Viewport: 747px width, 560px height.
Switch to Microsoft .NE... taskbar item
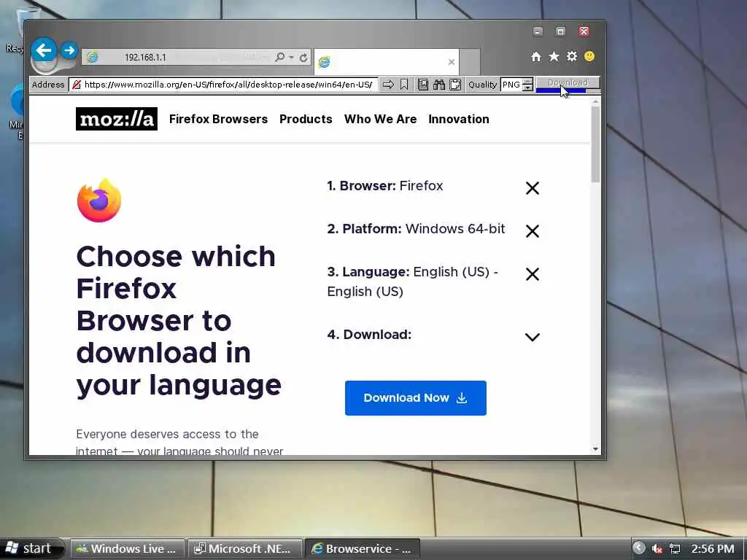[x=245, y=549]
